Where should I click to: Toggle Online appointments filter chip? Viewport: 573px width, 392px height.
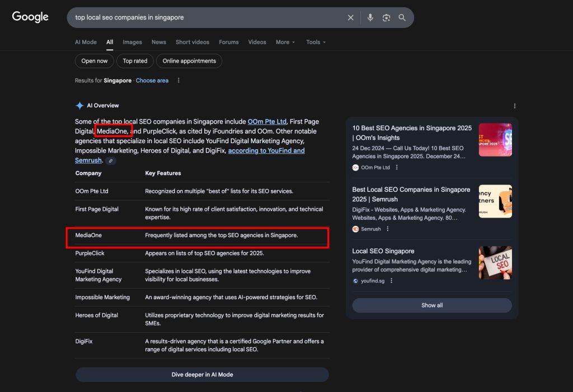(x=189, y=61)
